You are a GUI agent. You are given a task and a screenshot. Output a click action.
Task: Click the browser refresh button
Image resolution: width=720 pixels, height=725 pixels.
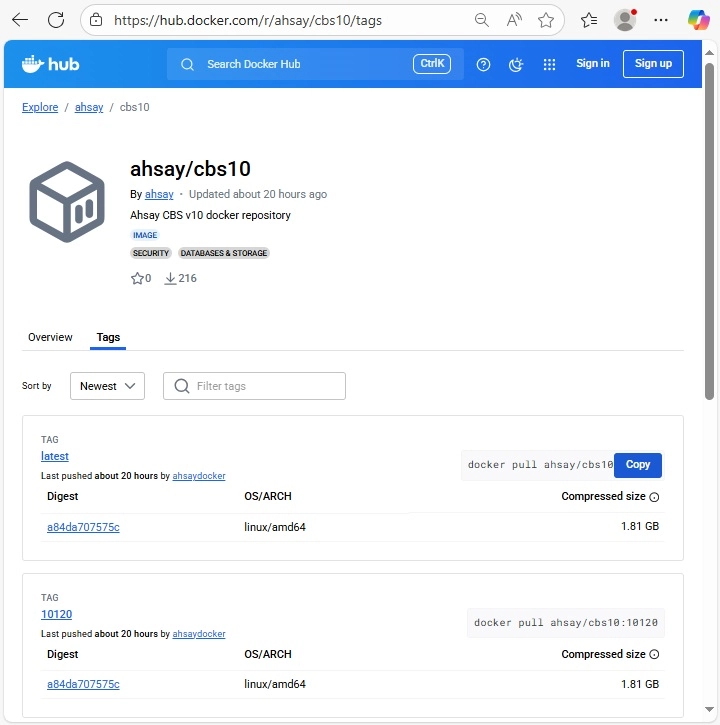pyautogui.click(x=56, y=20)
